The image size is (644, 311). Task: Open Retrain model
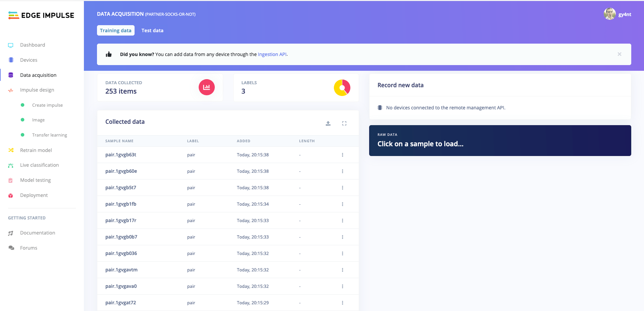click(x=36, y=150)
